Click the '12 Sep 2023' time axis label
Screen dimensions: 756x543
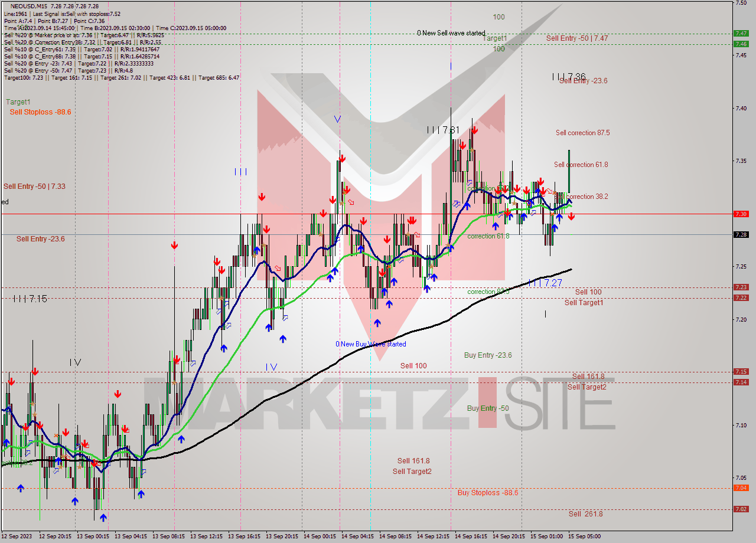click(16, 537)
